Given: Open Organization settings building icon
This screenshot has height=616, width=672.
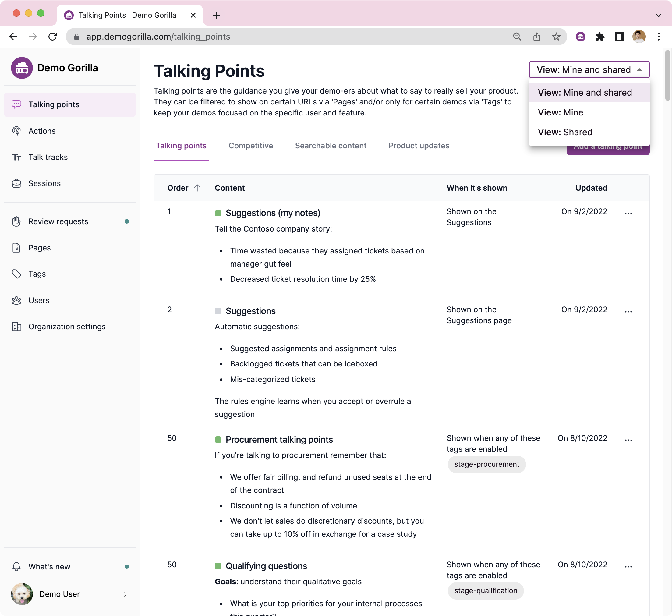Looking at the screenshot, I should tap(17, 327).
